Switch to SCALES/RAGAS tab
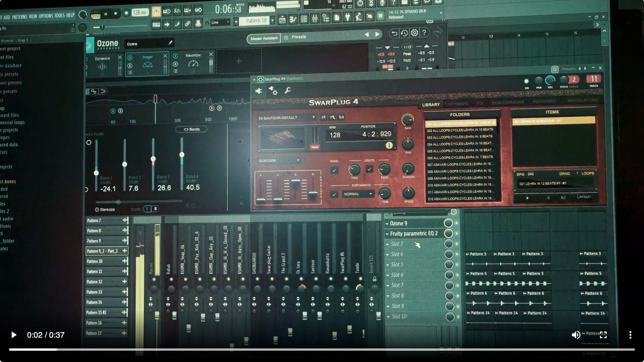The width and height of the screenshot is (644, 362). [x=508, y=102]
